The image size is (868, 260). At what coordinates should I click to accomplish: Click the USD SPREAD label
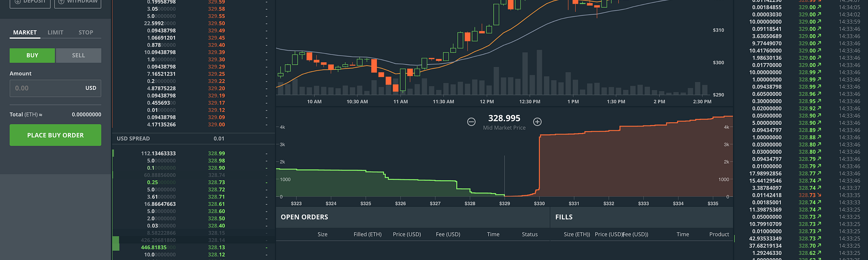[133, 139]
